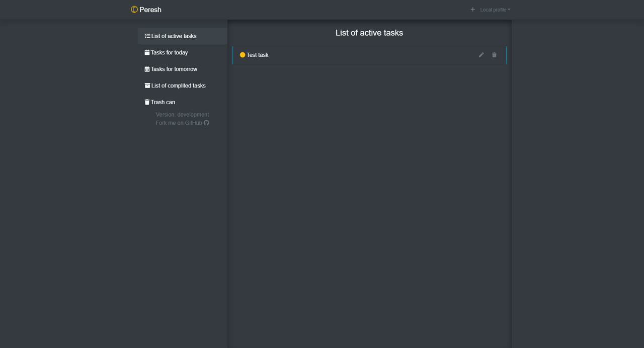Screen dimensions: 644x348
Task: Open the Local profile dropdown
Action: (x=493, y=10)
